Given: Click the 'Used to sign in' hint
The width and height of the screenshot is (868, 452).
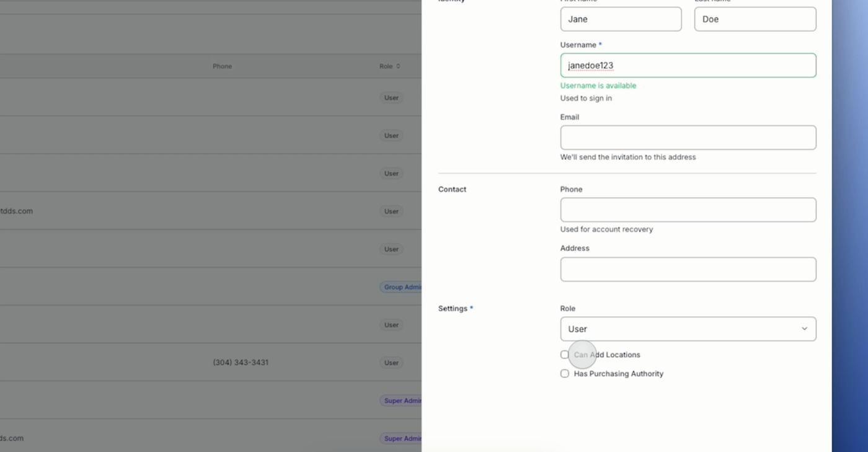Looking at the screenshot, I should (x=586, y=98).
